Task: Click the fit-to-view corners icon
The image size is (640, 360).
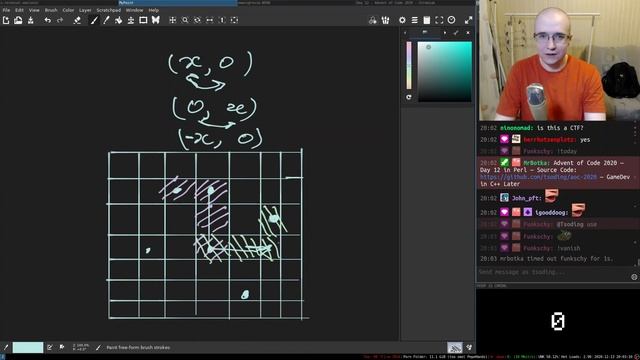Action: coord(439,20)
